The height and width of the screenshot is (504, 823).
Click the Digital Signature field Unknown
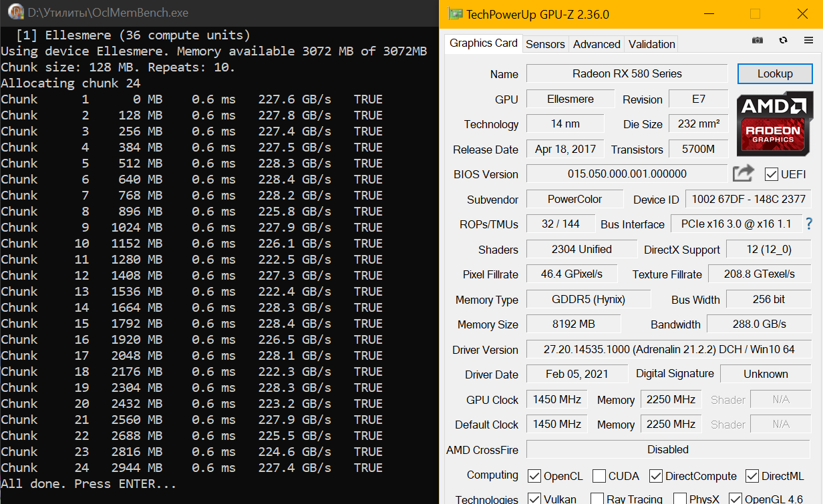(766, 374)
